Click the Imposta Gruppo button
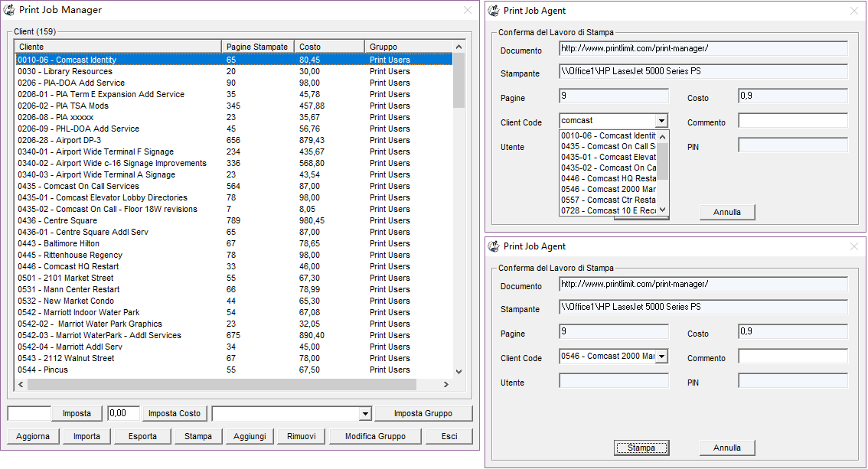The width and height of the screenshot is (868, 469). pyautogui.click(x=423, y=413)
